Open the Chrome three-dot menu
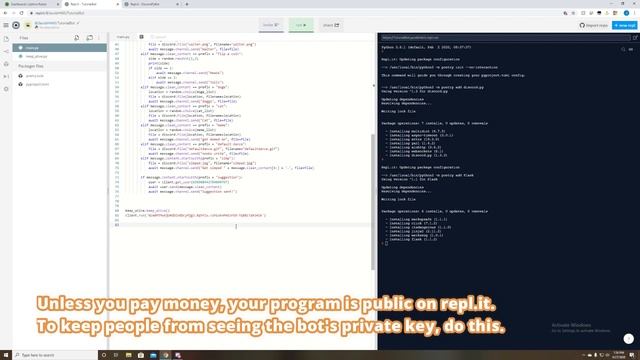Screen dimensions: 640x360 pyautogui.click(x=635, y=13)
